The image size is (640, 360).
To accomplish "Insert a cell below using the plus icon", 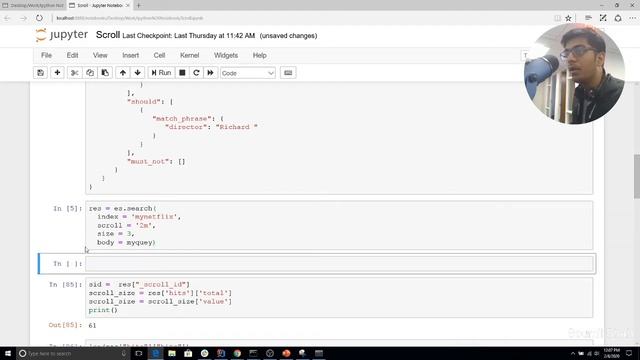I will [57, 73].
